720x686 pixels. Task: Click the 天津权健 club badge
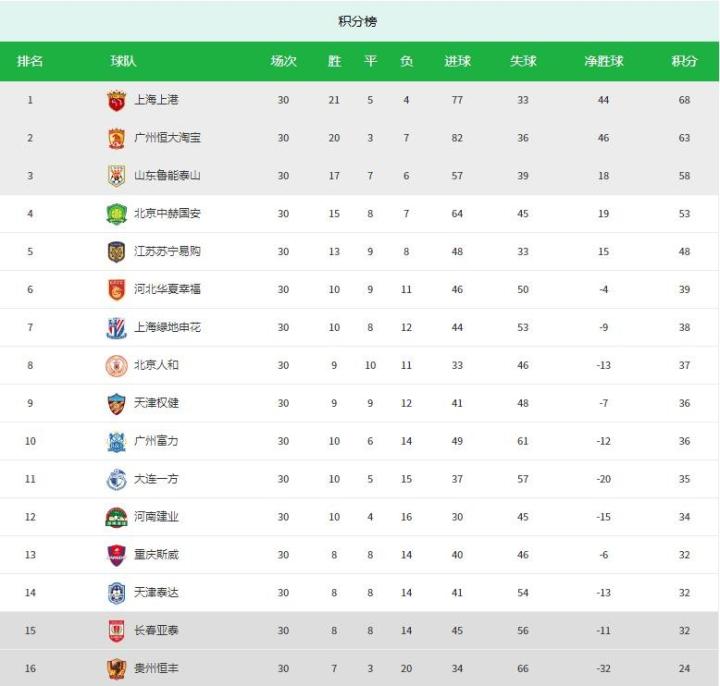tap(117, 404)
